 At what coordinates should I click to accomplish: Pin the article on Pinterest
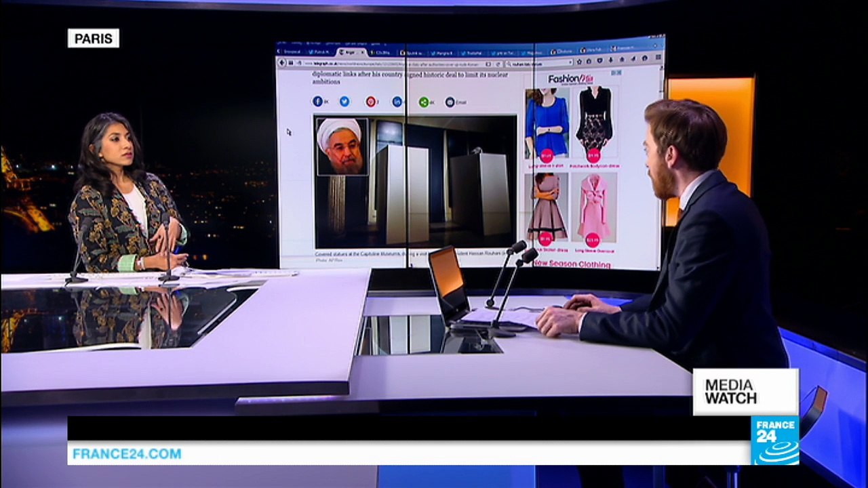371,102
